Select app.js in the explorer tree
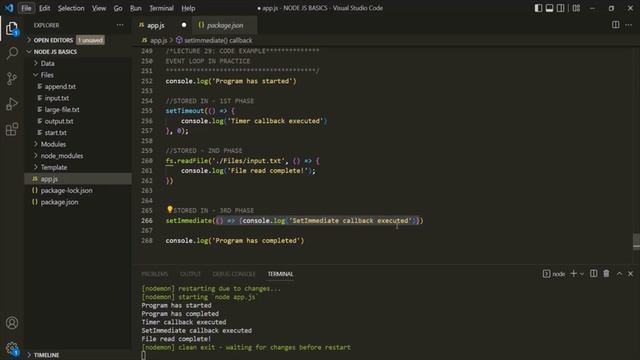The width and height of the screenshot is (640, 360). point(78,179)
